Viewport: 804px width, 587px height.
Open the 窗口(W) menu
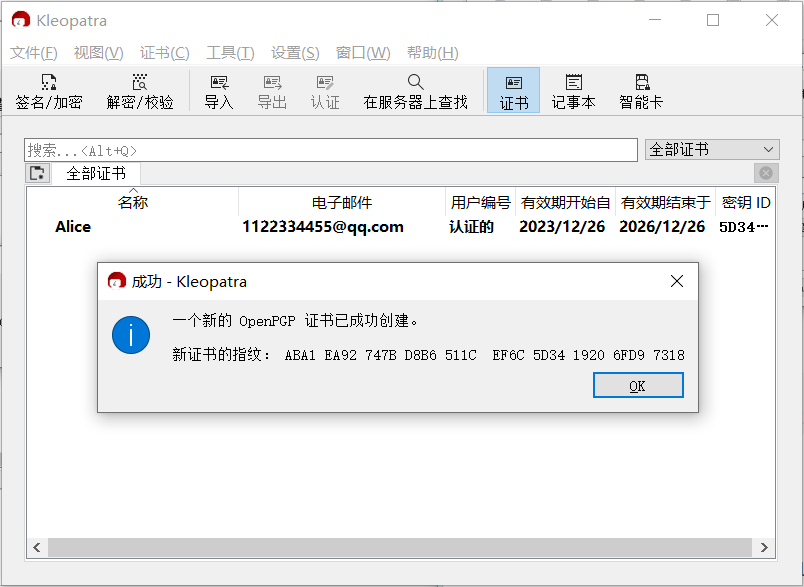(363, 53)
